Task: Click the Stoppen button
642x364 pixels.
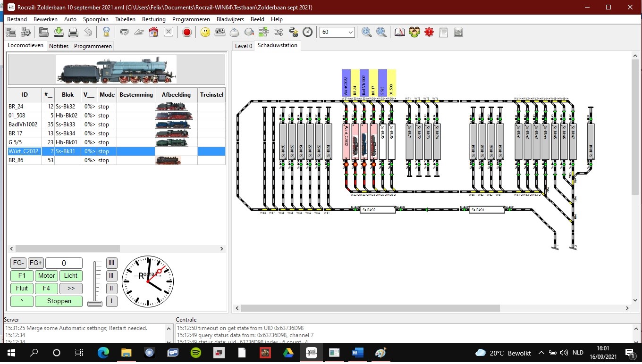Action: pyautogui.click(x=59, y=301)
